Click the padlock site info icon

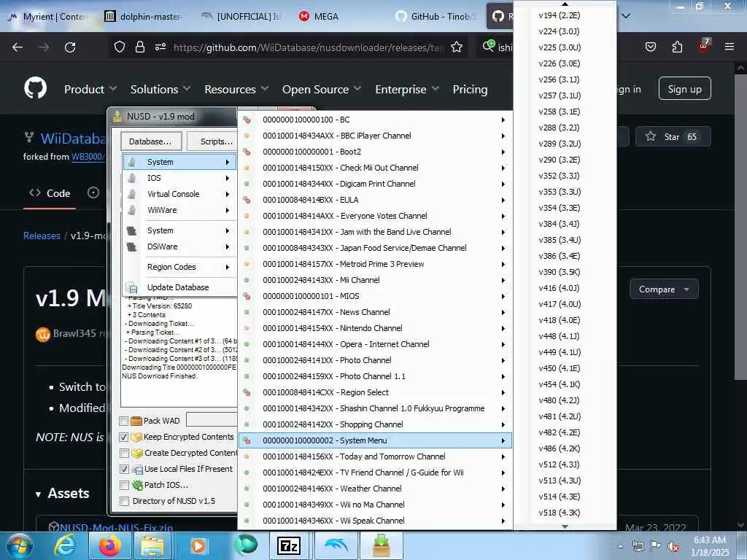(x=139, y=47)
